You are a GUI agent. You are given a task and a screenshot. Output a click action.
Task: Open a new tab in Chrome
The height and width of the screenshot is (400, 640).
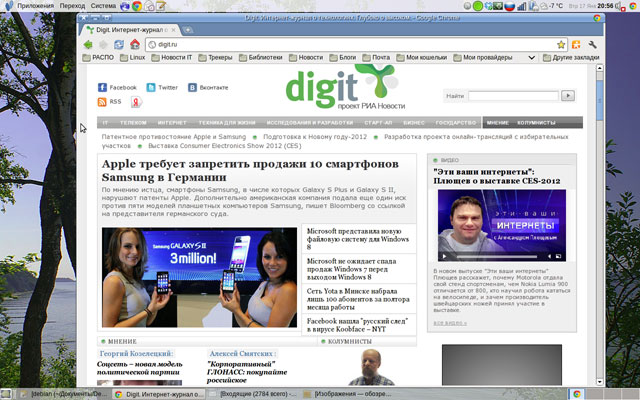pyautogui.click(x=187, y=30)
